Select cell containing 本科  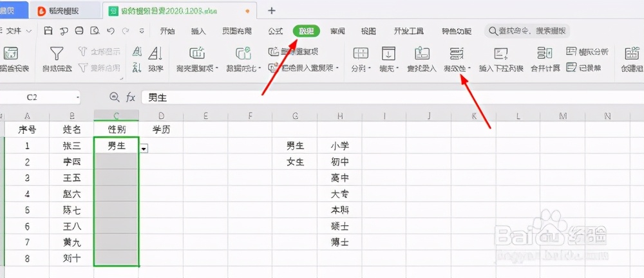click(339, 210)
